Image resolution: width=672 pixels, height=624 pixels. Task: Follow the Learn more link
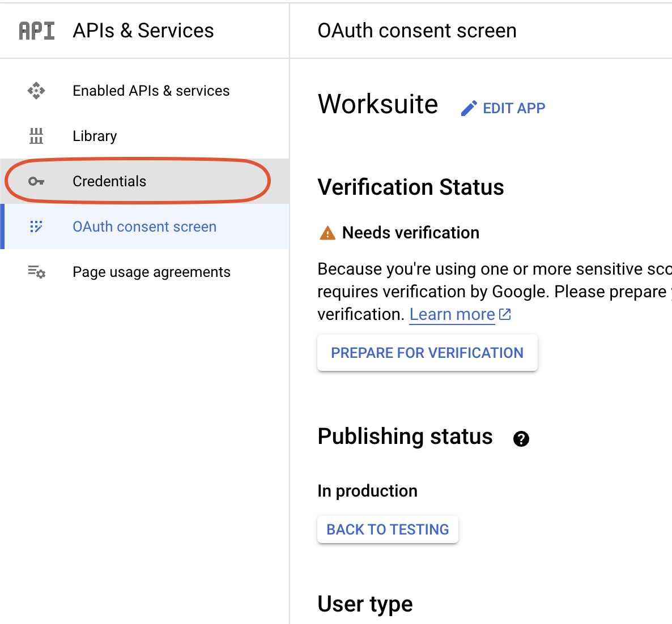452,314
